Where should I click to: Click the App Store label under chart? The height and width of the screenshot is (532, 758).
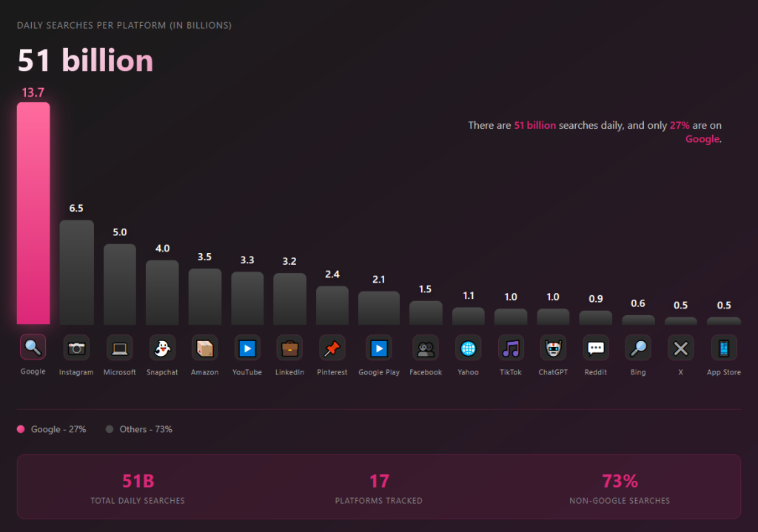724,372
